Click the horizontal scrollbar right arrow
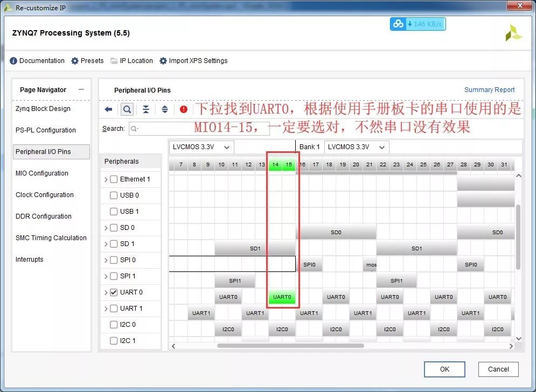The height and width of the screenshot is (392, 536). (511, 346)
